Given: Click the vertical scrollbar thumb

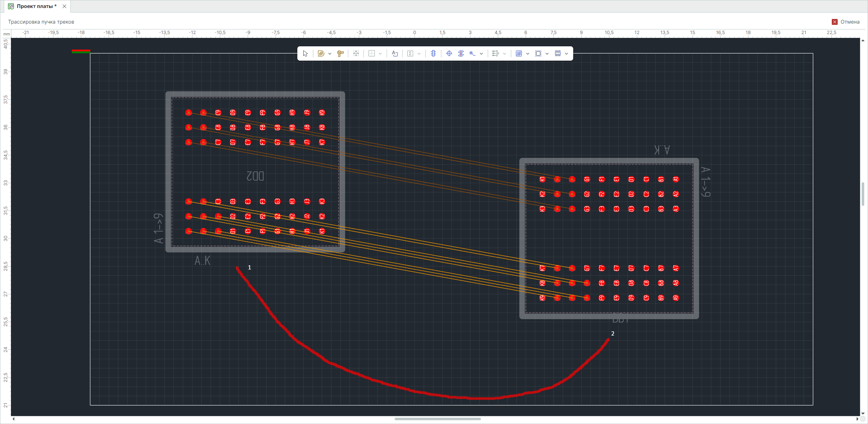Looking at the screenshot, I should pyautogui.click(x=863, y=194).
